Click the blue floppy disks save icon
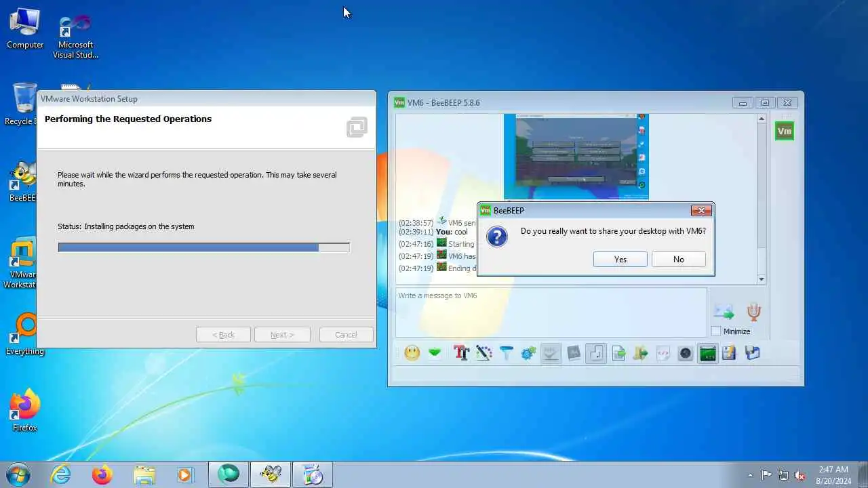Image resolution: width=868 pixels, height=488 pixels. [752, 353]
